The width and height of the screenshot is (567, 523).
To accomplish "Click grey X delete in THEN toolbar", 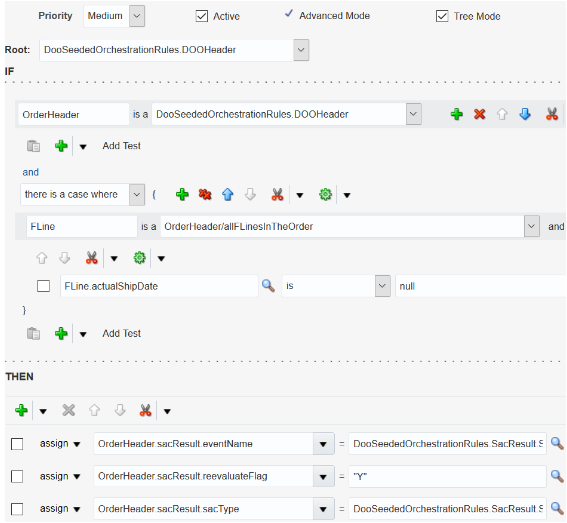I will click(68, 411).
